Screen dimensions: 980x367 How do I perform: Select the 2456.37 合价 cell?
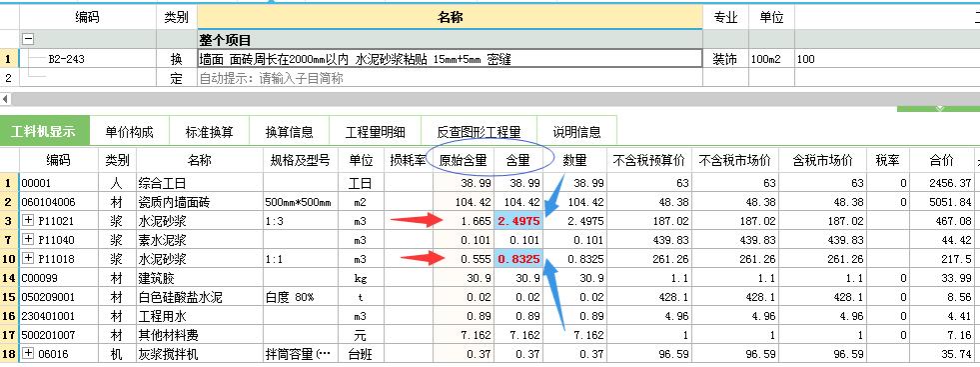click(x=941, y=184)
